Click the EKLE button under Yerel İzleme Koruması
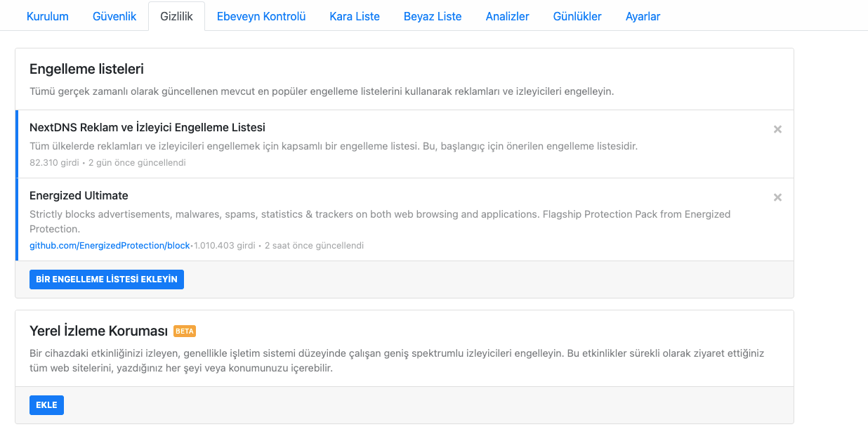The height and width of the screenshot is (434, 868). click(x=46, y=405)
